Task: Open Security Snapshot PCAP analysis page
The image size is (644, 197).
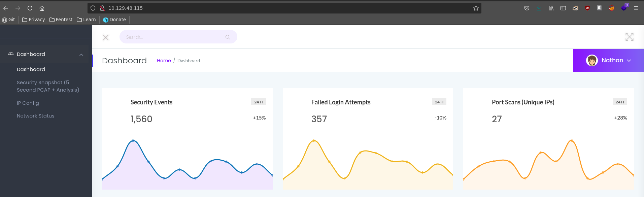Action: (48, 86)
